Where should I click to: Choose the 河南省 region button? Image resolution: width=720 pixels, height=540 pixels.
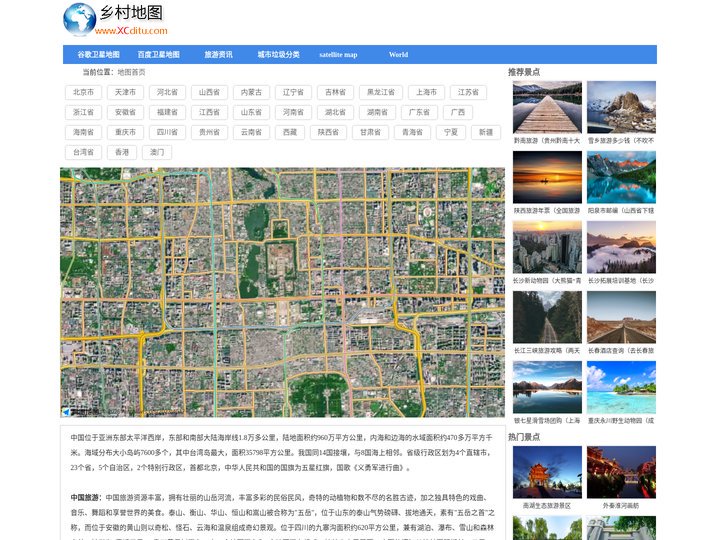(293, 112)
